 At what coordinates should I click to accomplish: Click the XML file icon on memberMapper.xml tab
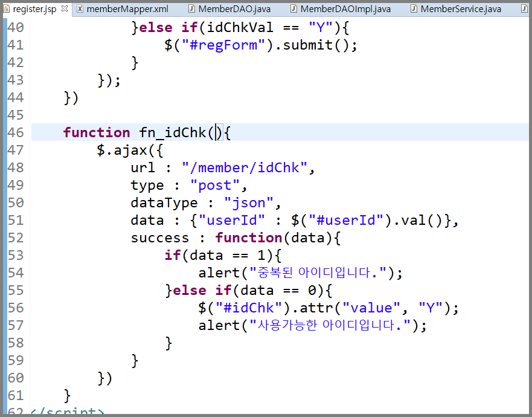pos(80,9)
